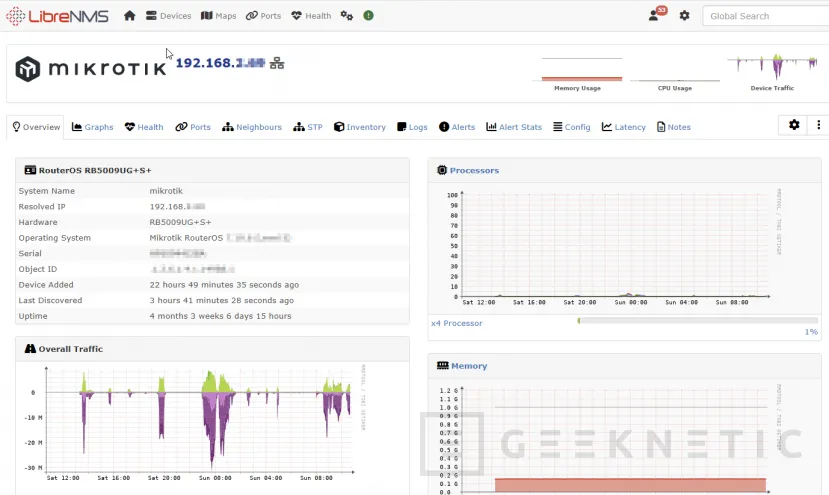This screenshot has width=829, height=495.
Task: Open the gears tools menu icon
Action: click(346, 16)
